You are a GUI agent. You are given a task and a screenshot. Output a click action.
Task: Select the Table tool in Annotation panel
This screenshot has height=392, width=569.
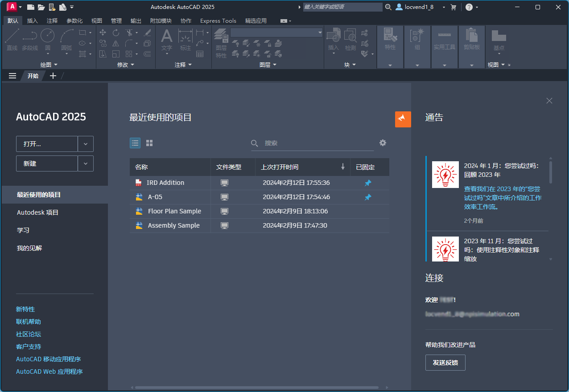coord(200,54)
